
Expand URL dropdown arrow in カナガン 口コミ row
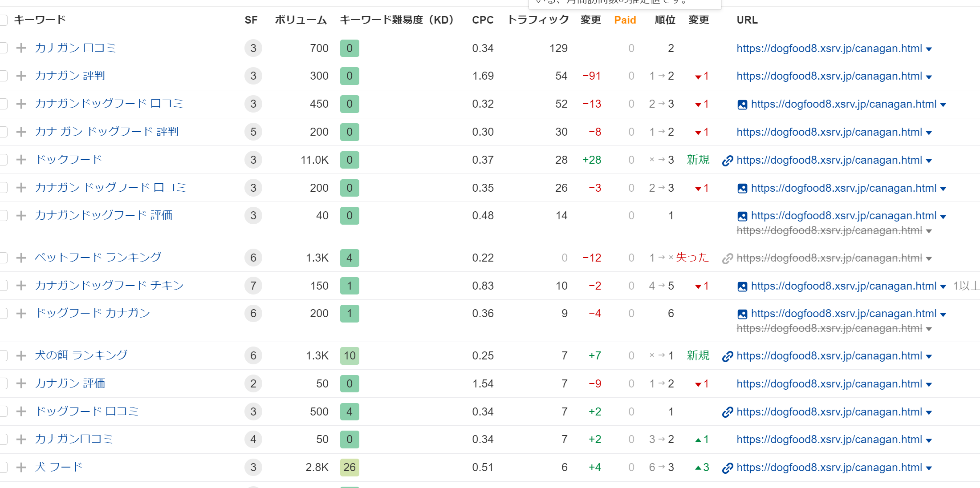coord(929,49)
